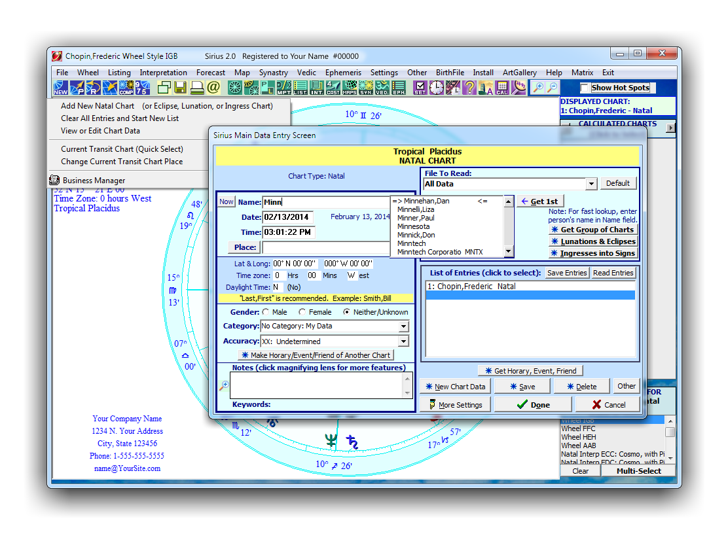728x560 pixels.
Task: Click the Done button
Action: (532, 404)
